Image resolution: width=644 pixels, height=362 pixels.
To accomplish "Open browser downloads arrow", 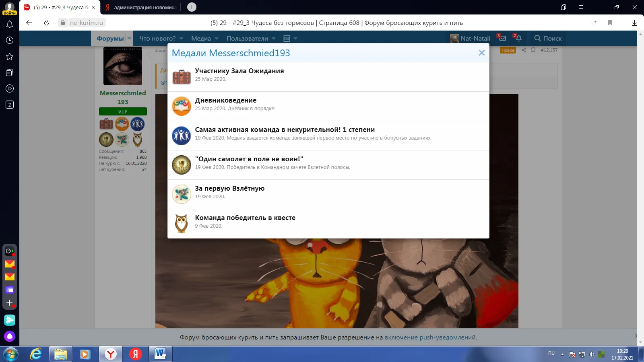I will [634, 23].
